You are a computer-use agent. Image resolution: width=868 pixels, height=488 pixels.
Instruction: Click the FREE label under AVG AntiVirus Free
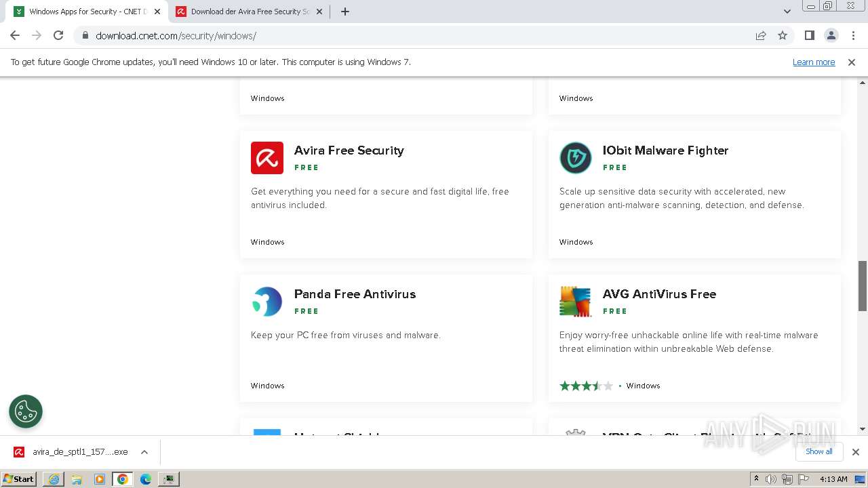click(x=615, y=311)
